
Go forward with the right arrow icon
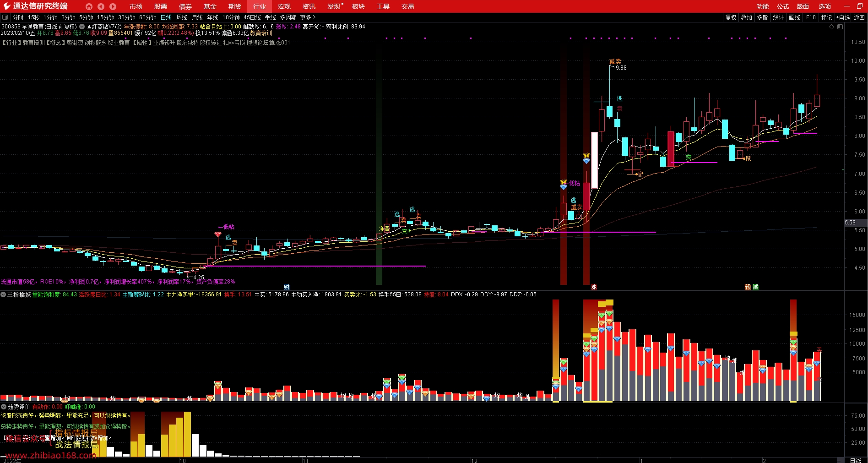(x=113, y=6)
